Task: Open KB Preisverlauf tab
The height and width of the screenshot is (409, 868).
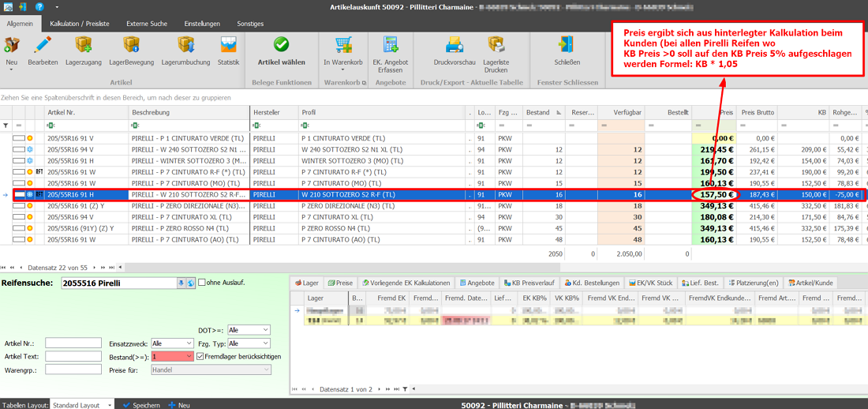Action: [529, 283]
